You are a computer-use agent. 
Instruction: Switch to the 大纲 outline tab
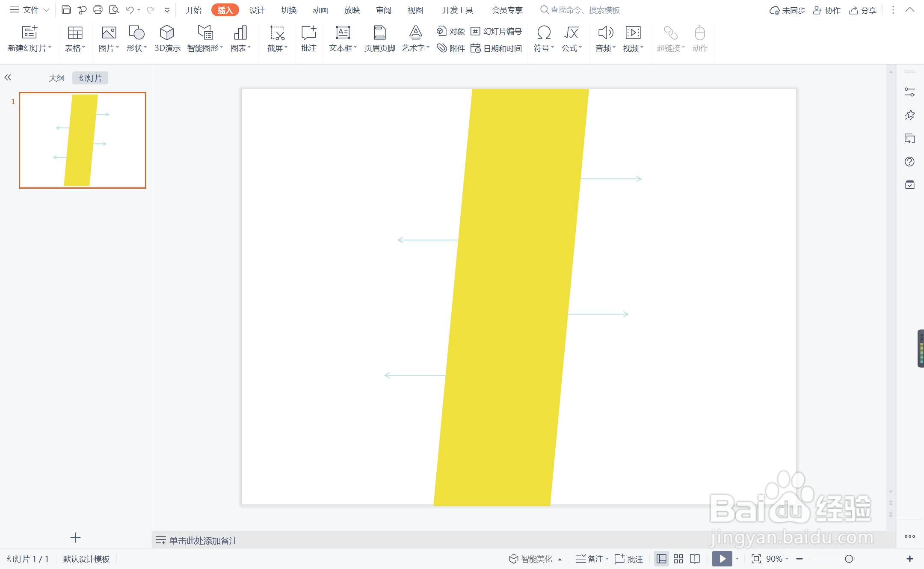[56, 78]
